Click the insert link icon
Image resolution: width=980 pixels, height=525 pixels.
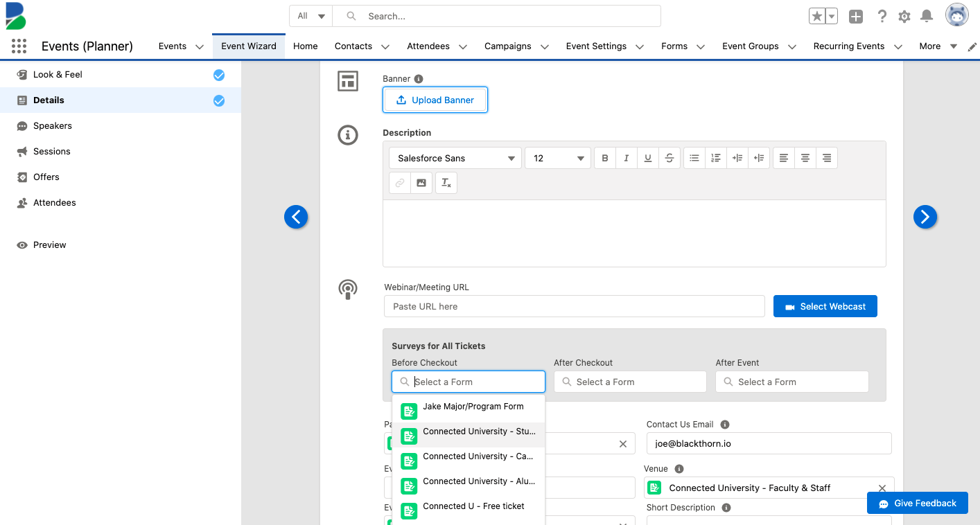point(400,183)
